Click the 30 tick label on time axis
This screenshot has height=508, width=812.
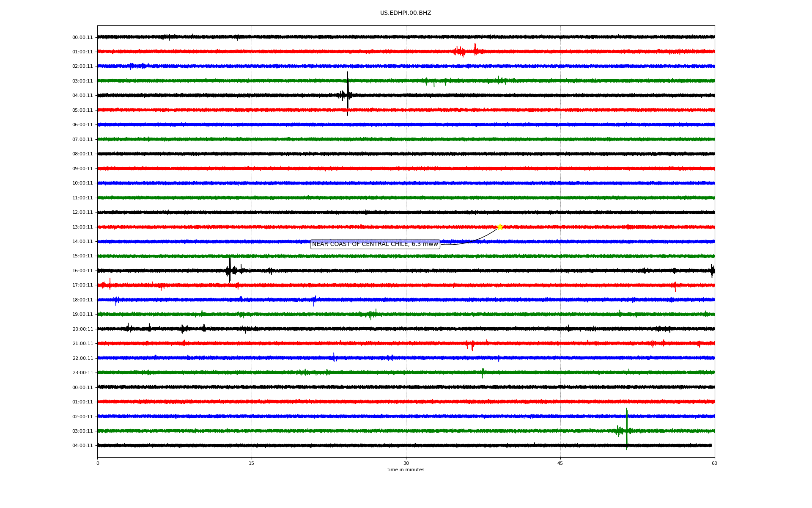pyautogui.click(x=406, y=463)
